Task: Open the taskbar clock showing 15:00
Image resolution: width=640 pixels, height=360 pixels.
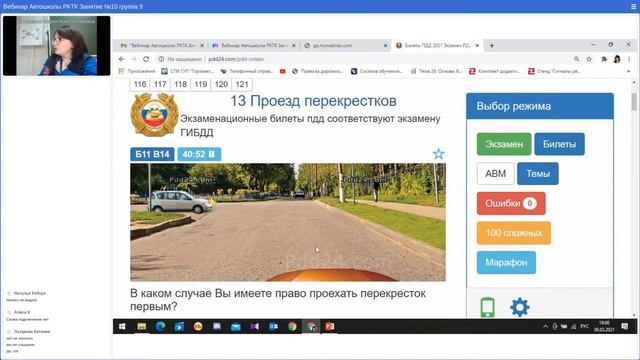Action: [604, 327]
